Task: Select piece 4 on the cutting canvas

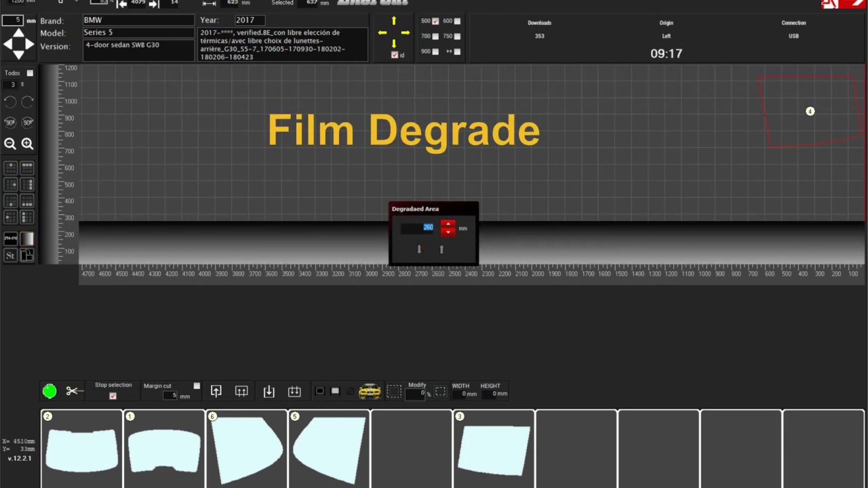Action: 810,111
